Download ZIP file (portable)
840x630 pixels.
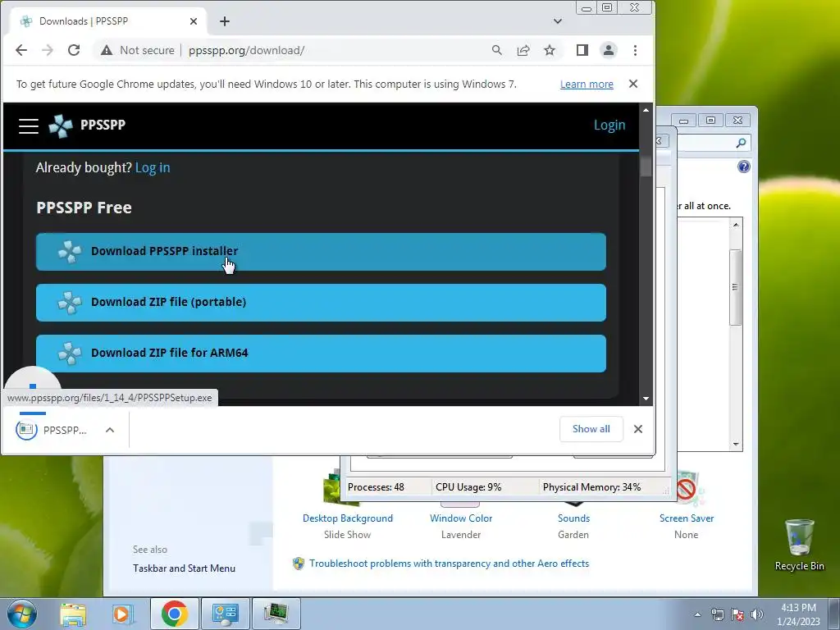[x=321, y=302]
